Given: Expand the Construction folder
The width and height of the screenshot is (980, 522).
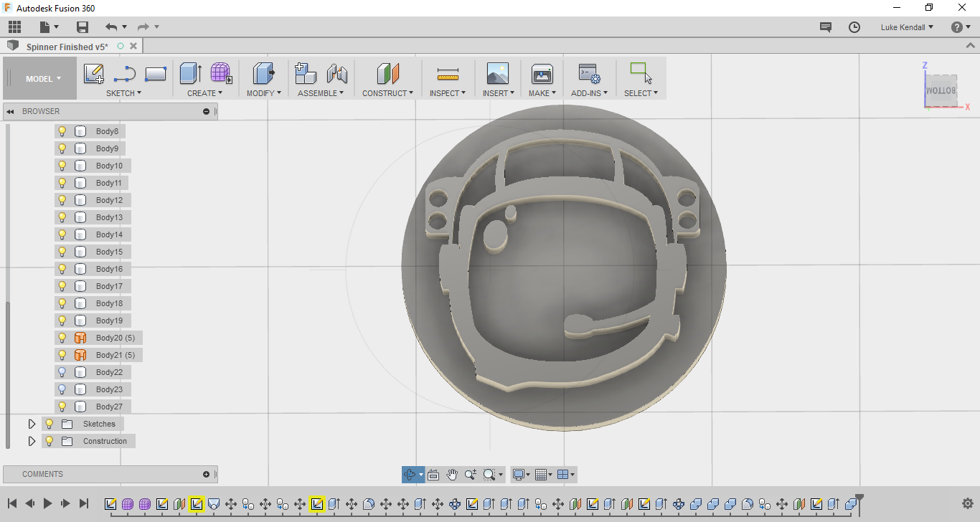Looking at the screenshot, I should click(x=32, y=441).
